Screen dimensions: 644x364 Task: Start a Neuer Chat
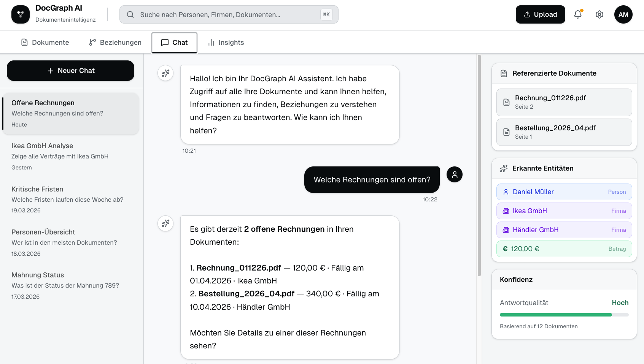click(x=70, y=70)
